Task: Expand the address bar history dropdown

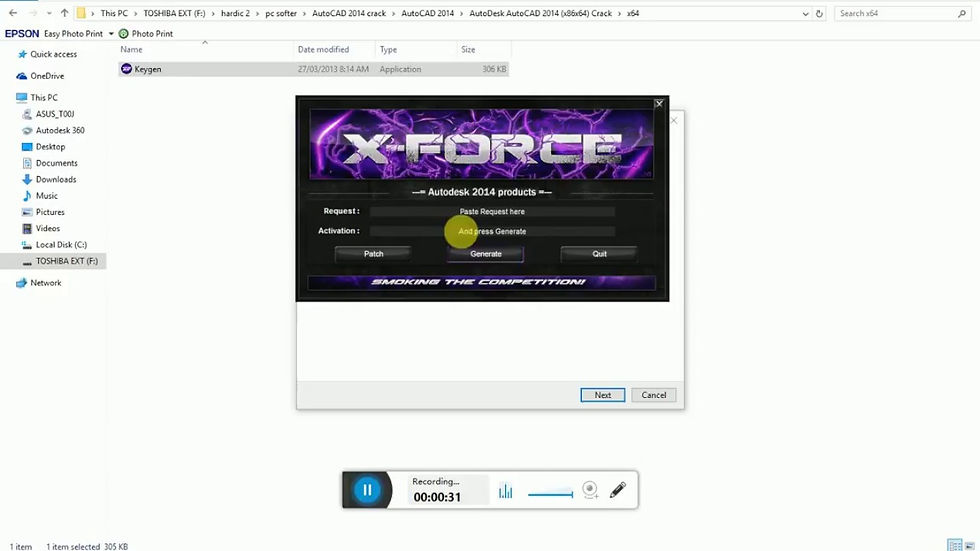Action: [x=805, y=14]
